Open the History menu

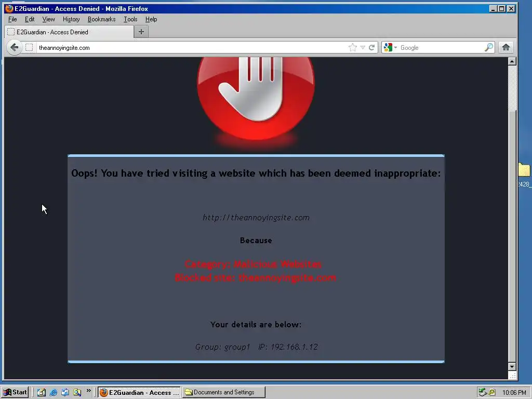(x=71, y=19)
